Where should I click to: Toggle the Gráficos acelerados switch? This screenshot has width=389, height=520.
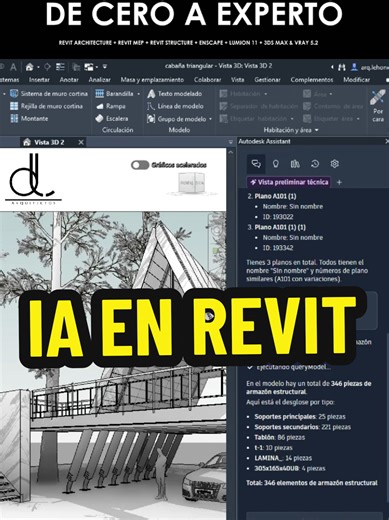[140, 165]
